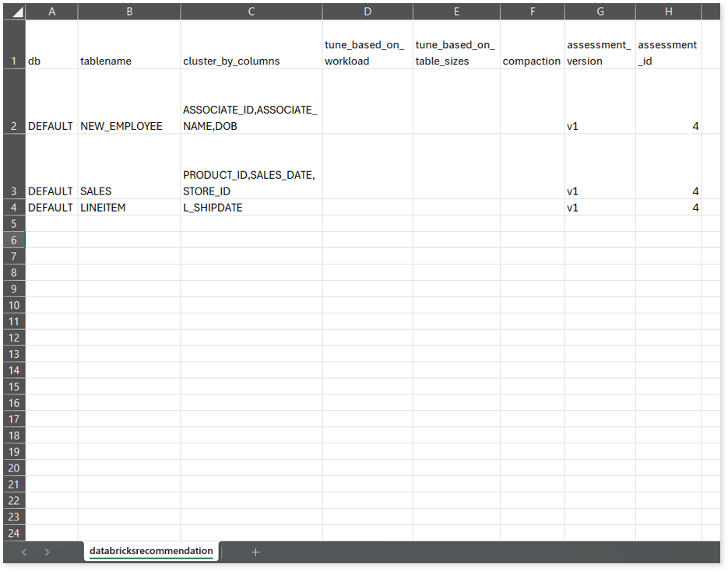Select v1 cell in LINEITEM row
Screen dimensions: 728x571
pos(600,208)
